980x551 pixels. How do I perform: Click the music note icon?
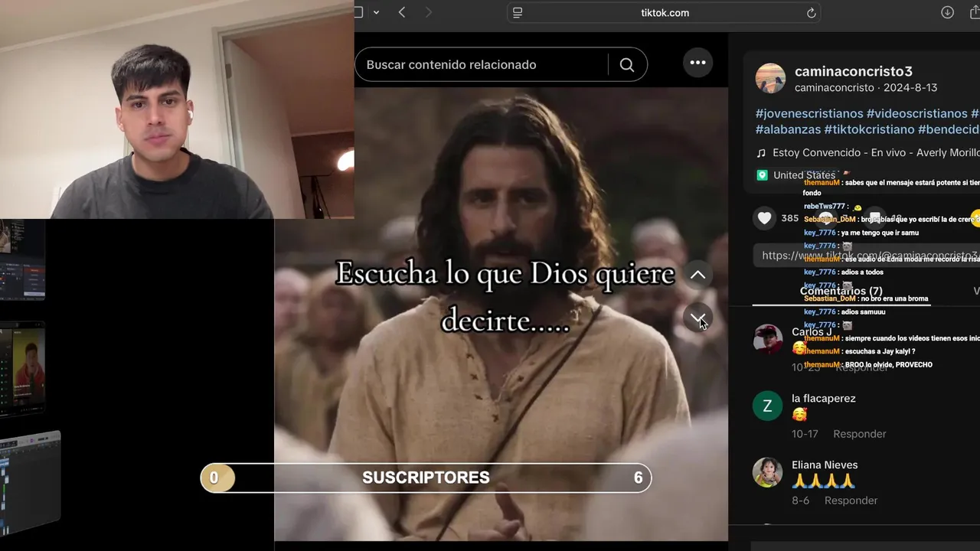761,153
